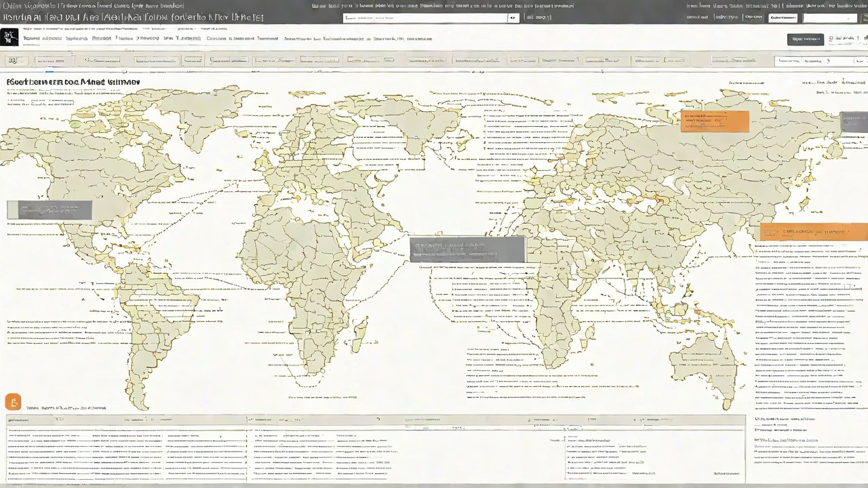This screenshot has height=488, width=868.
Task: Click the black app logo icon at top-left
Action: pos(10,38)
